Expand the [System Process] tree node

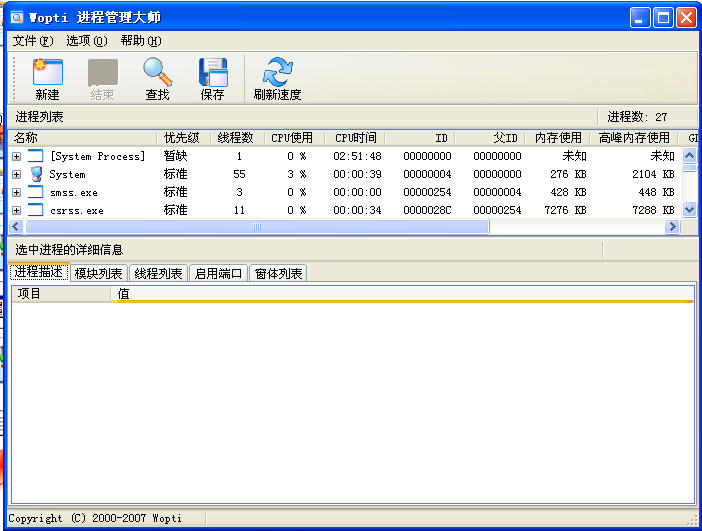17,156
